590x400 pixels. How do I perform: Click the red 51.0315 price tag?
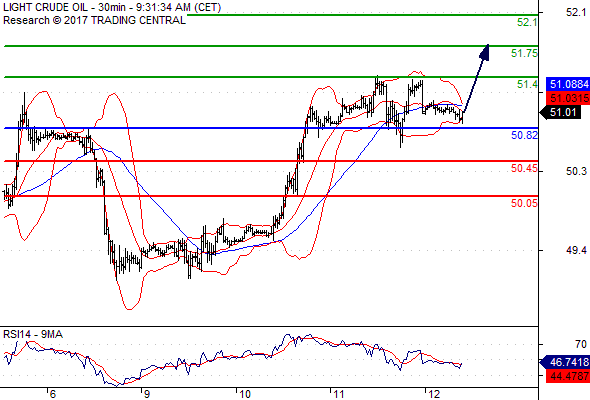[567, 98]
